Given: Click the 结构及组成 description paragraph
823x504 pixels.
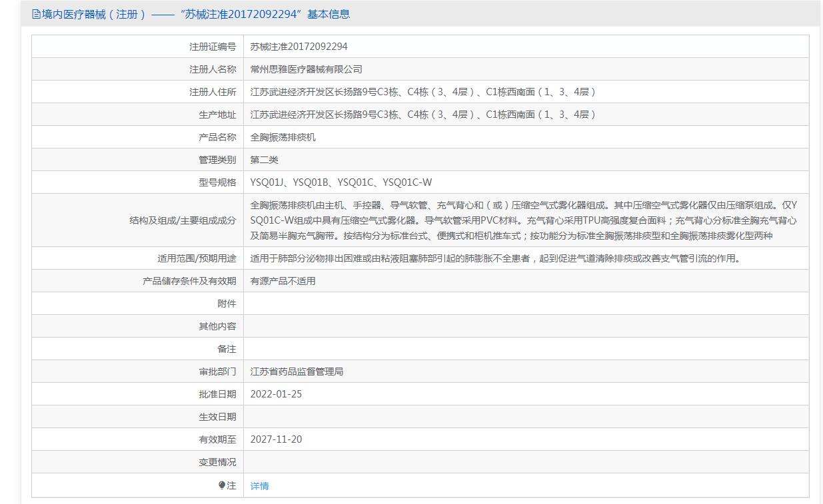Looking at the screenshot, I should click(x=523, y=220).
